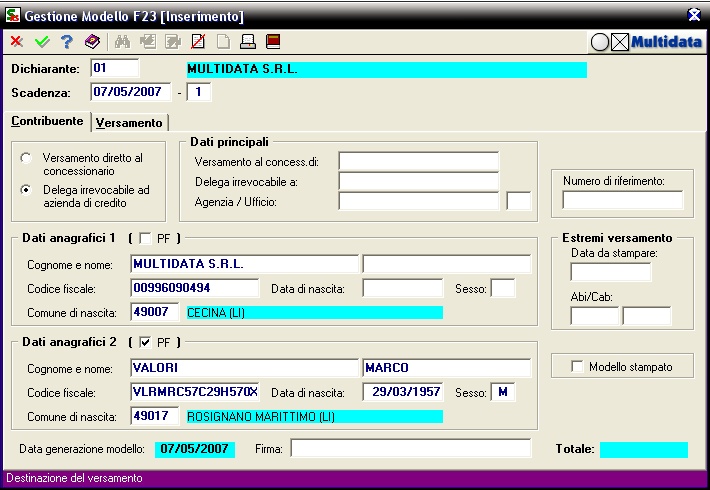
Task: Click the first Abi/Cab field
Action: 595,316
